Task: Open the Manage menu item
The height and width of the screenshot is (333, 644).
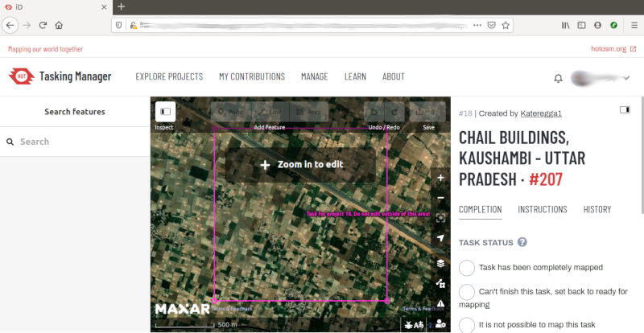Action: [x=314, y=76]
